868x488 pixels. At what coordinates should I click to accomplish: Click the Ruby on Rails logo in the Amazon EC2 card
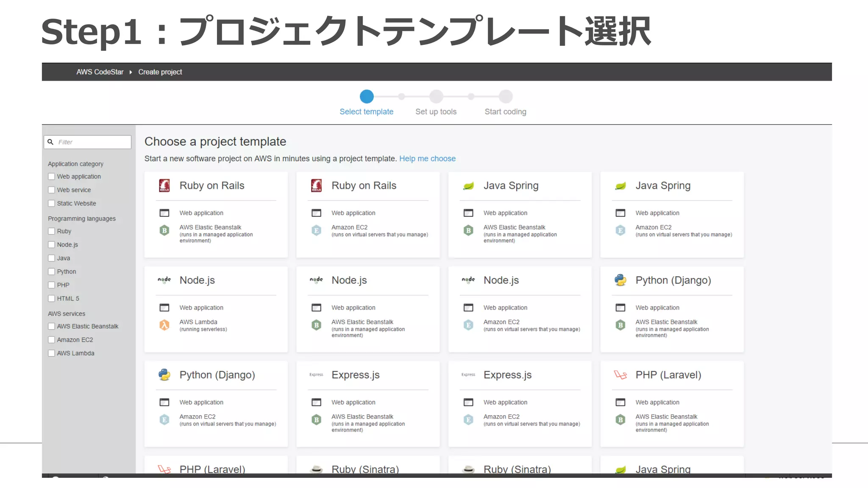pyautogui.click(x=316, y=186)
